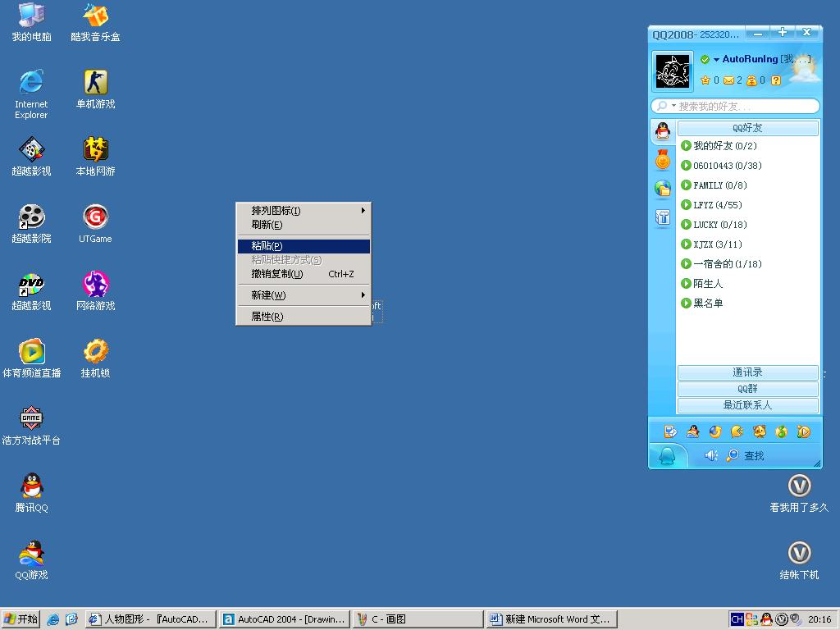Open 酷我音乐盒 desktop icon
The height and width of the screenshot is (630, 840).
(95, 21)
